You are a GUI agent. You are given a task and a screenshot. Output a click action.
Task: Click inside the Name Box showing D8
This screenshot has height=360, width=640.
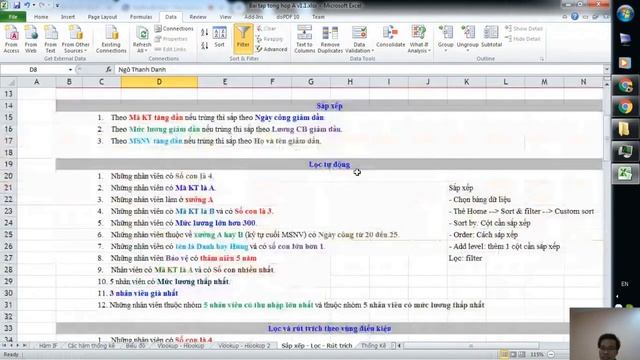coord(33,70)
